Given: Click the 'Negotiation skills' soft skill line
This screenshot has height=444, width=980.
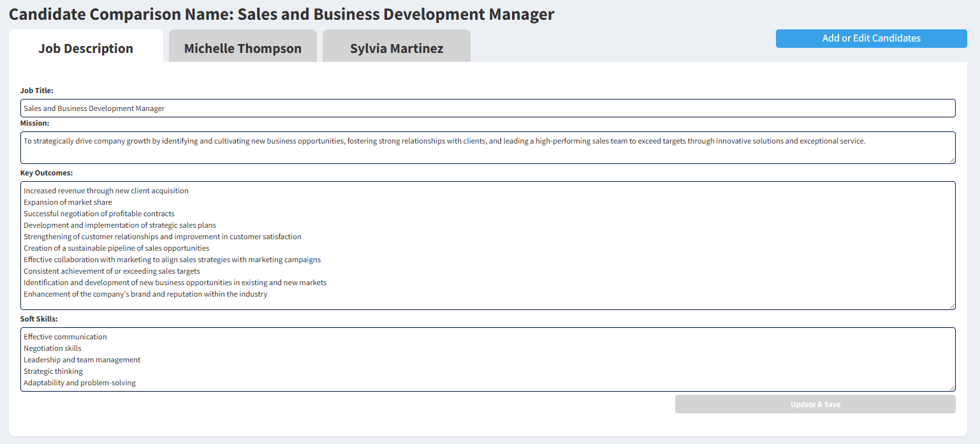Looking at the screenshot, I should (x=52, y=348).
